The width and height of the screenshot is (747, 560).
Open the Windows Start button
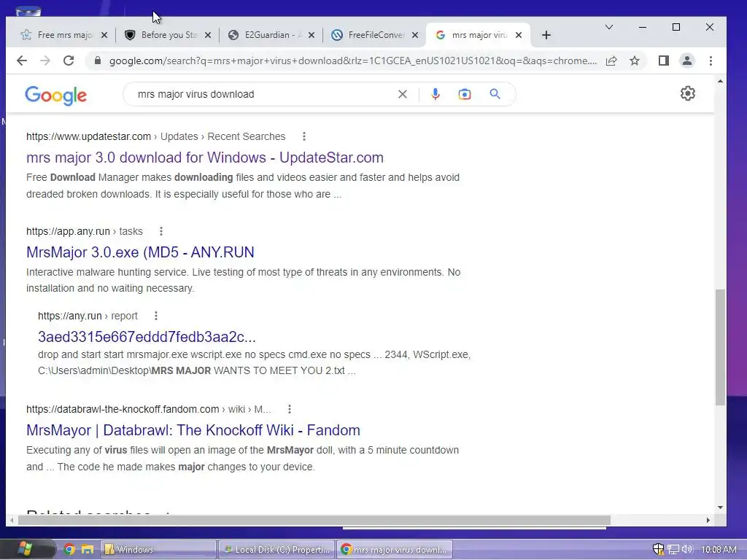point(25,549)
